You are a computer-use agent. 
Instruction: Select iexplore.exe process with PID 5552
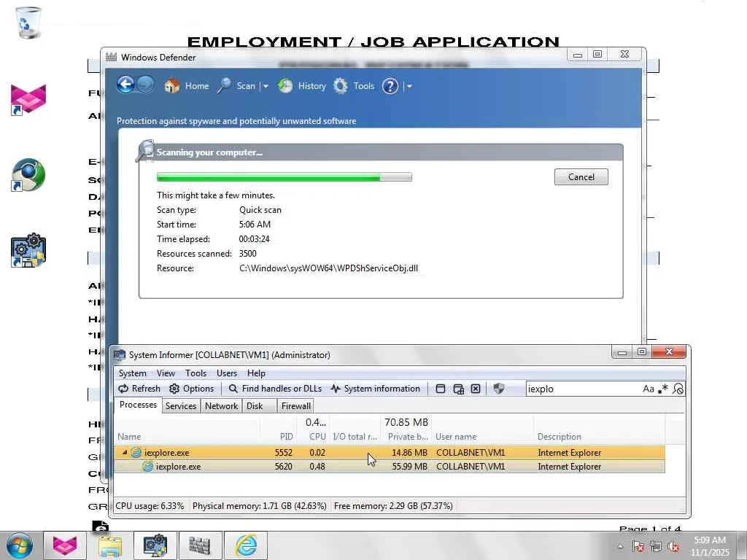coord(390,452)
